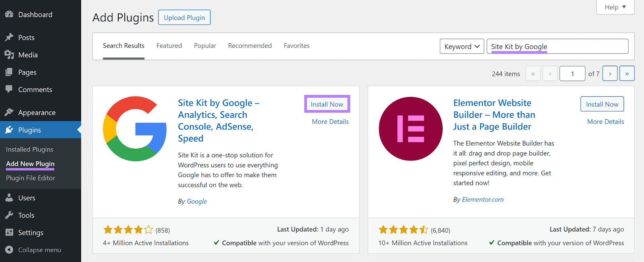Viewport: 644px width, 262px height.
Task: Open More Details for Site Kit
Action: click(330, 121)
